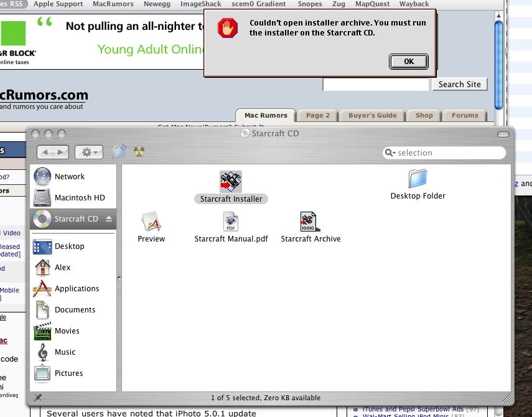Toggle Finder toolbar with the pill button
Viewport: 532px width, 417px height.
(x=503, y=134)
